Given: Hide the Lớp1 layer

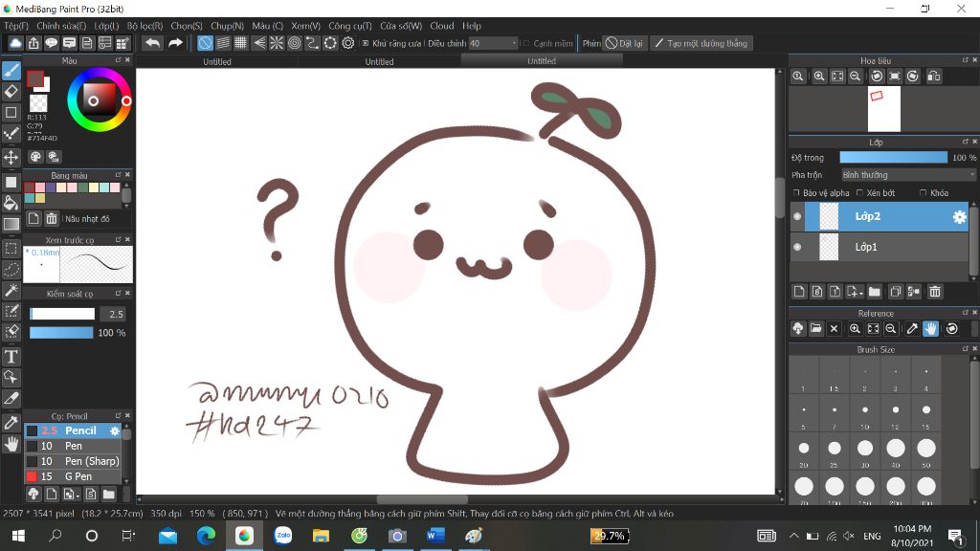Looking at the screenshot, I should 797,247.
